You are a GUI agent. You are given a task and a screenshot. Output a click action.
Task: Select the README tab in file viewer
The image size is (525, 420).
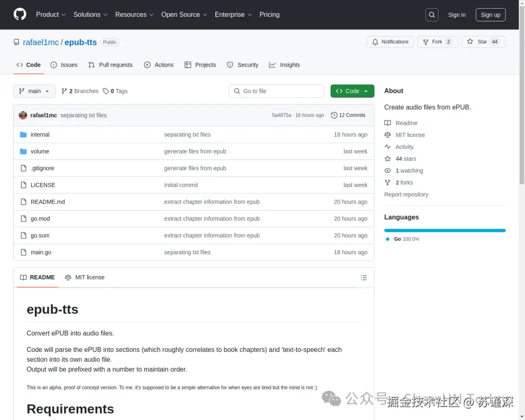(37, 277)
